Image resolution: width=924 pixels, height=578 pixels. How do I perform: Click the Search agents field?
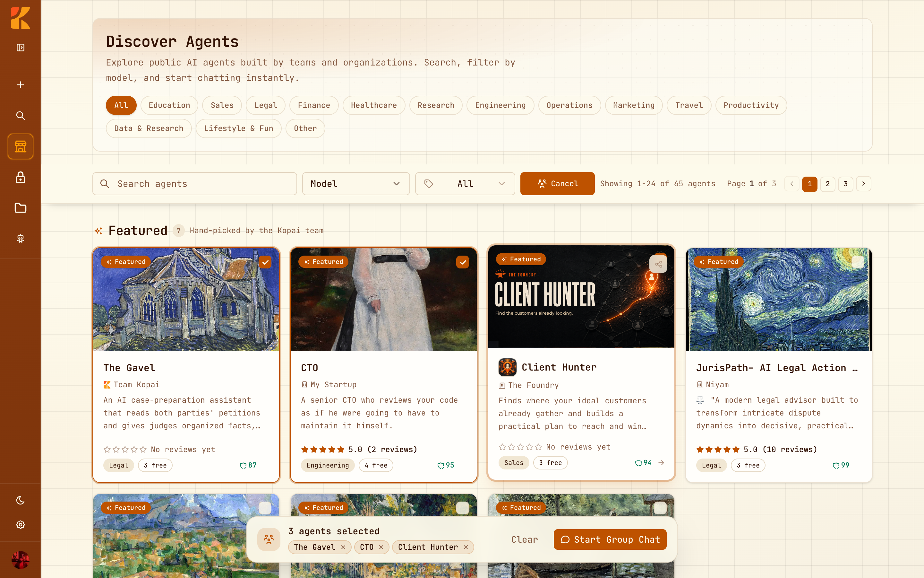[194, 184]
